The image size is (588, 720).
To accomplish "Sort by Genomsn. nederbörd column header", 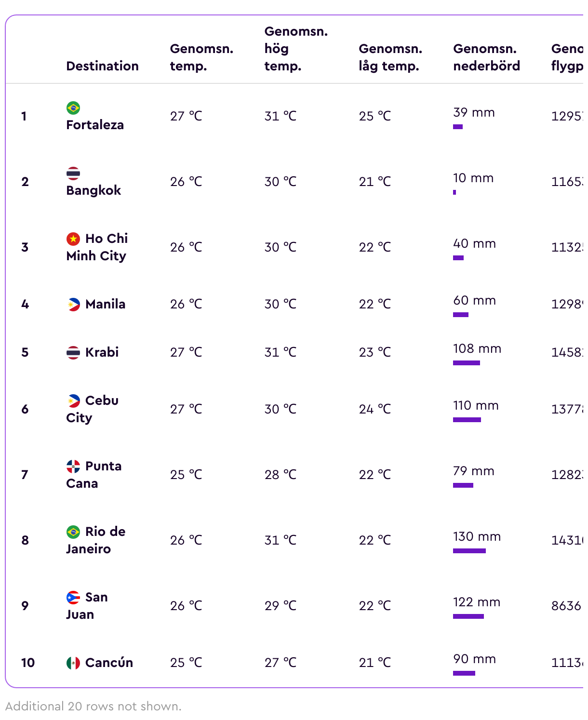I will tap(487, 57).
